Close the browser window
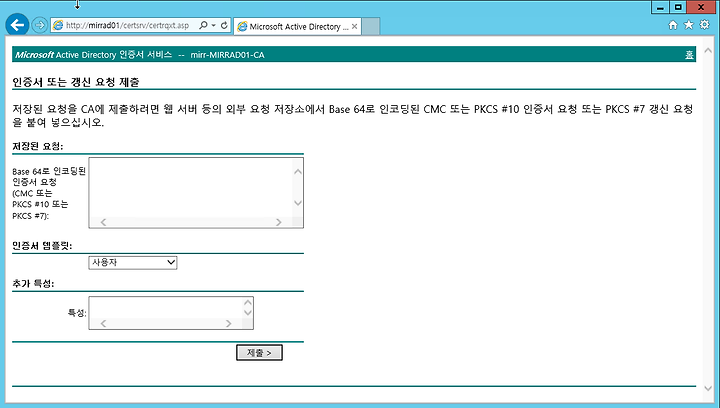Image resolution: width=720 pixels, height=408 pixels. (x=701, y=7)
